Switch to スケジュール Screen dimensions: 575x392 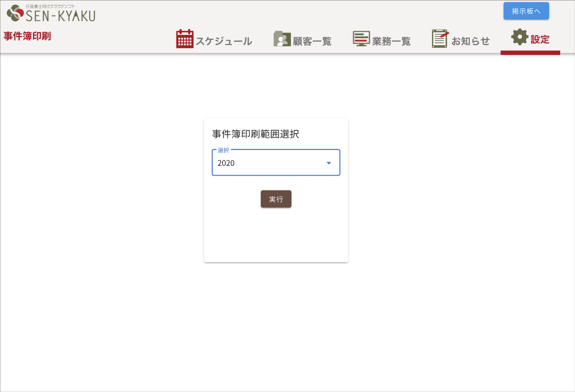coord(224,40)
